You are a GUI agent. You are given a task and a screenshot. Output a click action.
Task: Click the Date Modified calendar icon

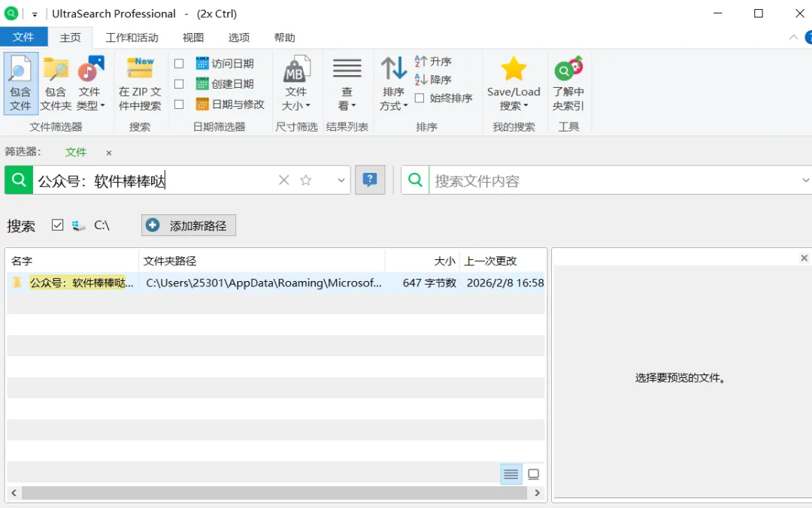click(202, 104)
